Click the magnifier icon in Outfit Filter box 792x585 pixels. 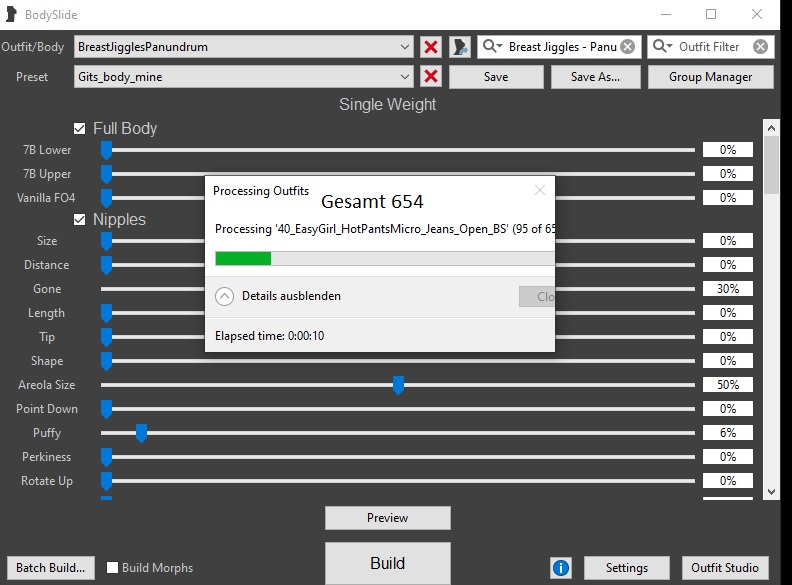(662, 47)
